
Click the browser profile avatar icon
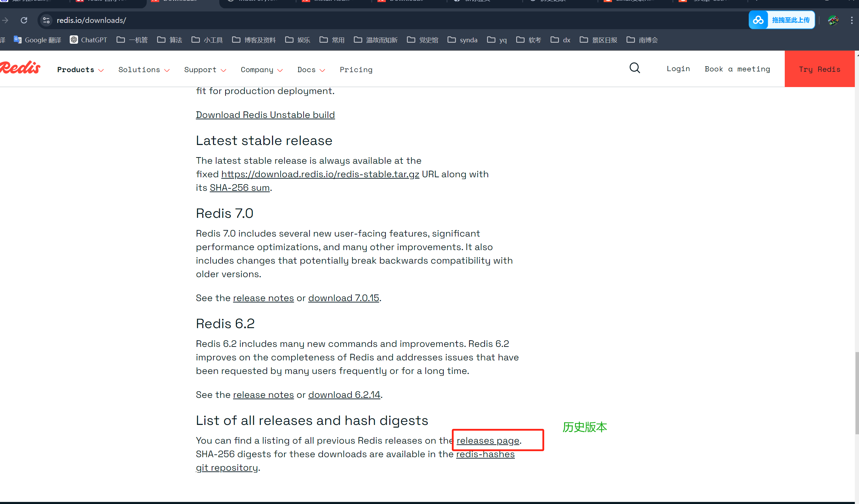(833, 20)
